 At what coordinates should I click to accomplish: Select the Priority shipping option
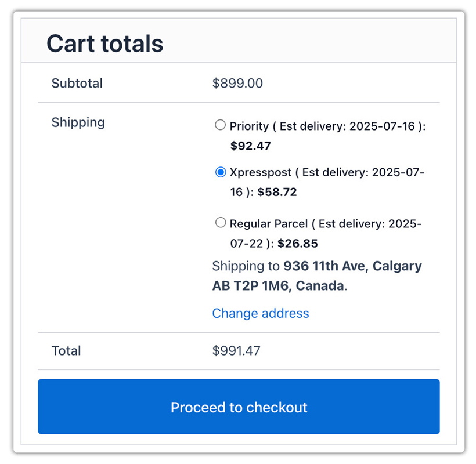pos(221,125)
